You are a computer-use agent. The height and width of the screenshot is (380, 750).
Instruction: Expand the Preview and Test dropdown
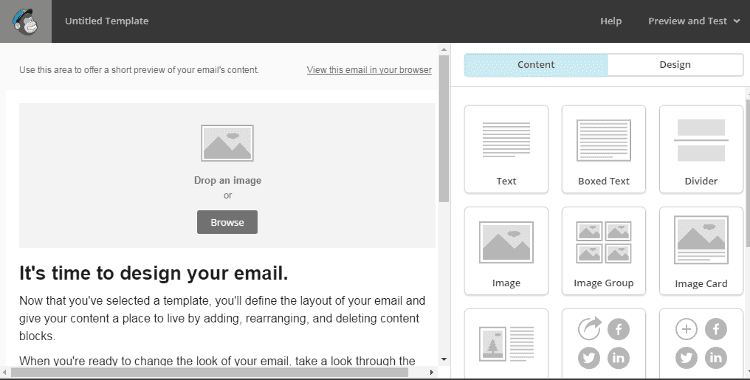pyautogui.click(x=694, y=21)
